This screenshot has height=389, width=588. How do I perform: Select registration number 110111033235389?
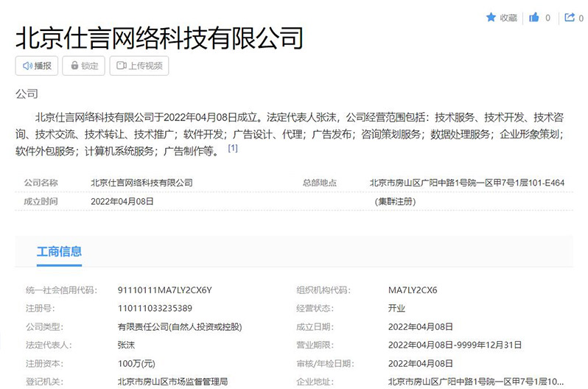pos(155,309)
